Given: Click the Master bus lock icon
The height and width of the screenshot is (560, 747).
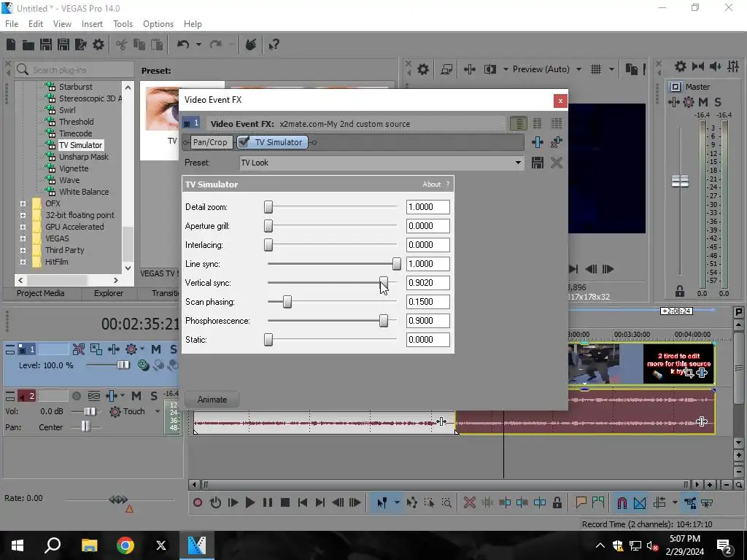Looking at the screenshot, I should click(680, 291).
